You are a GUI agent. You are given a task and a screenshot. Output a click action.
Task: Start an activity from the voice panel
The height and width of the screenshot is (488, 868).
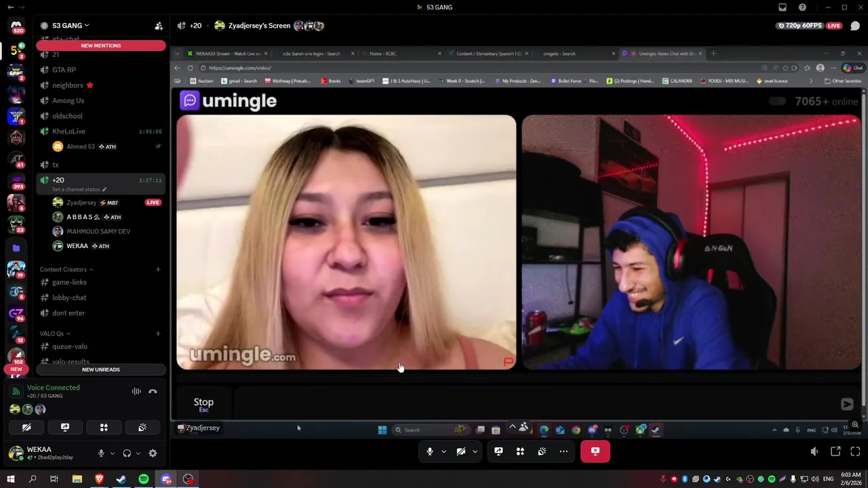coord(104,428)
